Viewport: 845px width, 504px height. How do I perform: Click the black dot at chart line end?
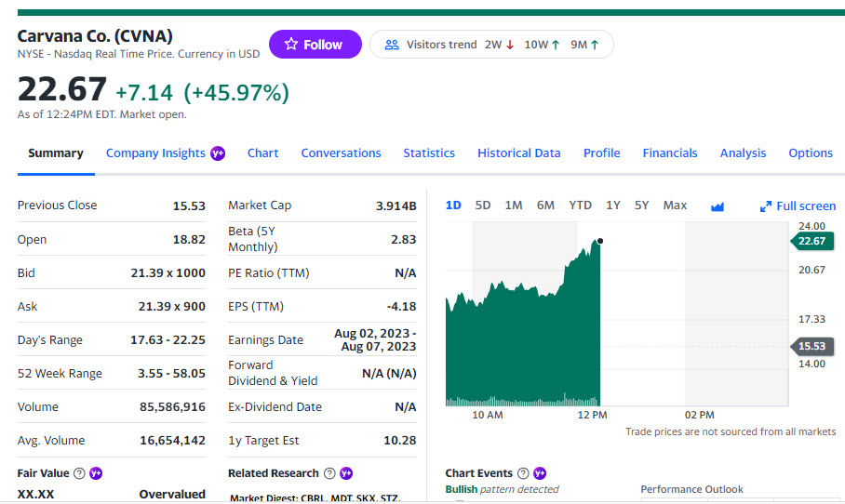pos(600,241)
